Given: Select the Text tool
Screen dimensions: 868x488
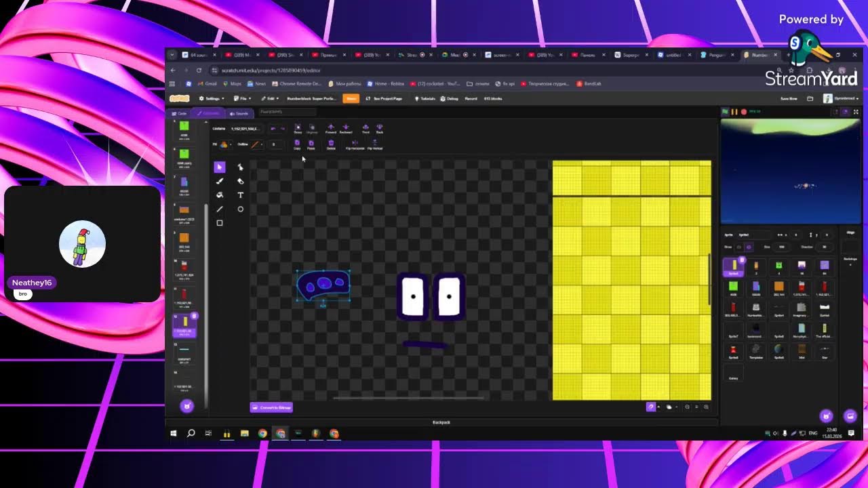Looking at the screenshot, I should 240,195.
